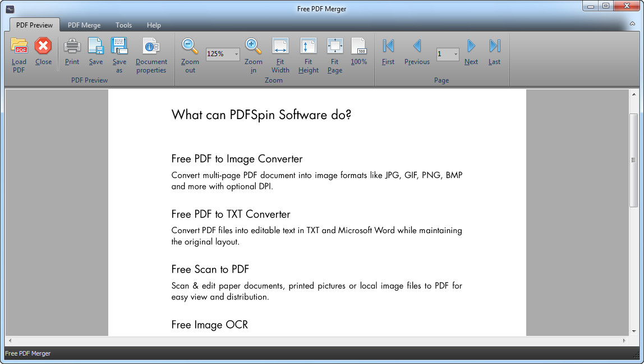The image size is (644, 364).
Task: Open the 125% zoom level dropdown
Action: (x=237, y=54)
